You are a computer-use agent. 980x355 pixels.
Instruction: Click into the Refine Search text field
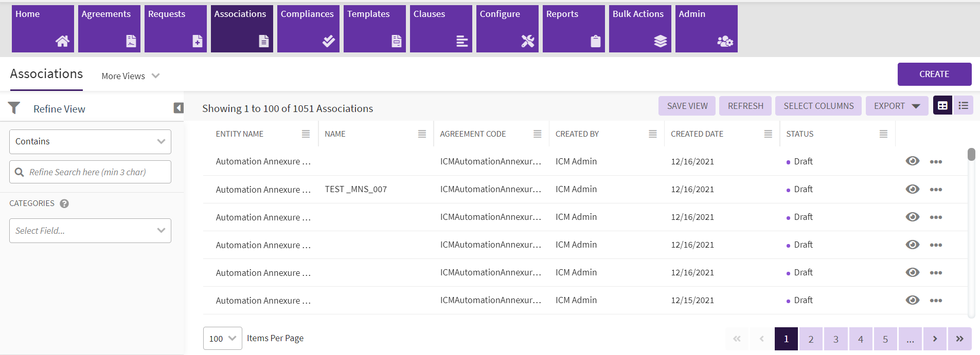coord(95,172)
